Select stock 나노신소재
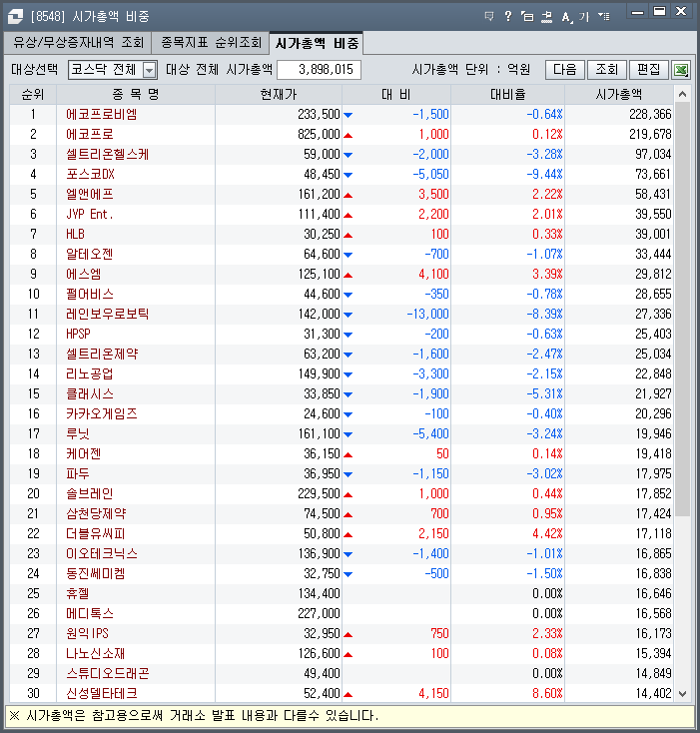Image resolution: width=700 pixels, height=733 pixels. click(x=95, y=654)
